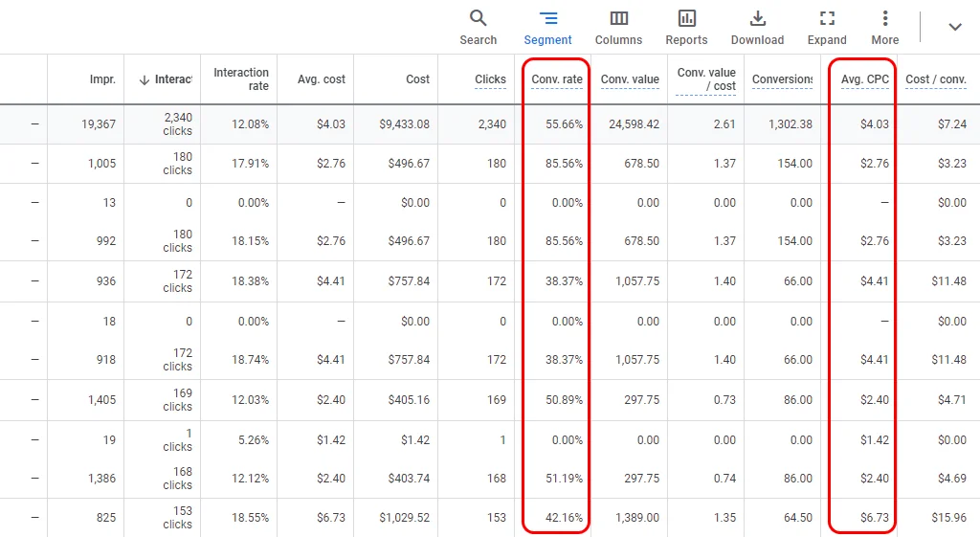
Task: Click the Download arrow icon
Action: [x=757, y=19]
